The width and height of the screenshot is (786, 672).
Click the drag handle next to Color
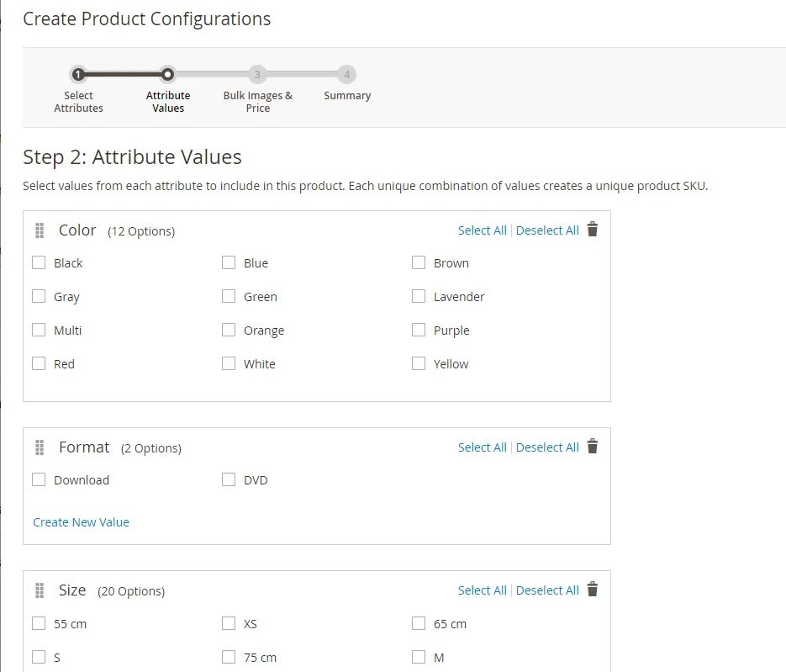coord(39,230)
